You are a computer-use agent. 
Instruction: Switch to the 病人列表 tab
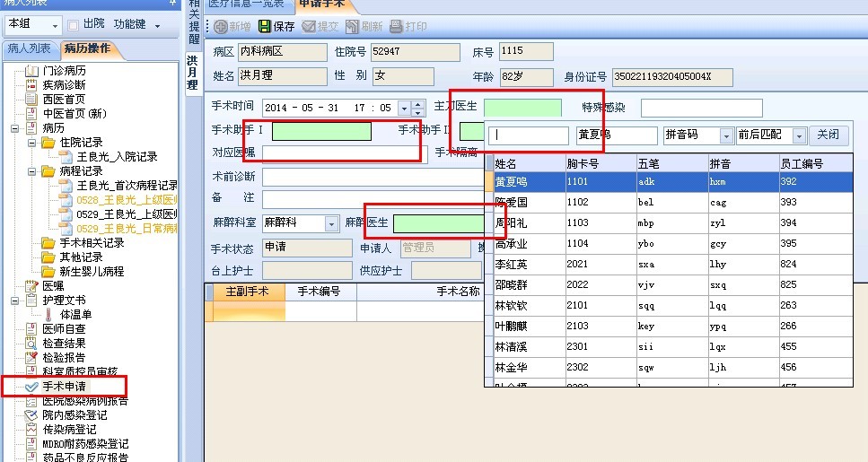[29, 48]
